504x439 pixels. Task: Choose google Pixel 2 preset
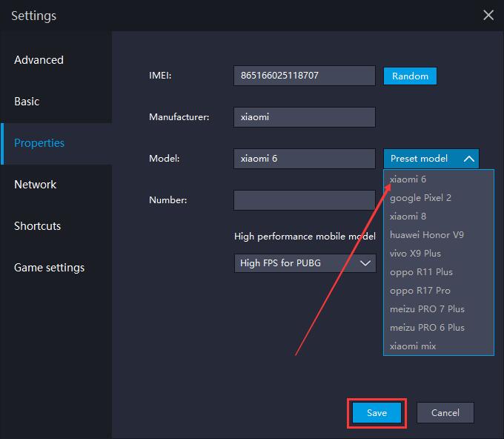[x=439, y=198]
